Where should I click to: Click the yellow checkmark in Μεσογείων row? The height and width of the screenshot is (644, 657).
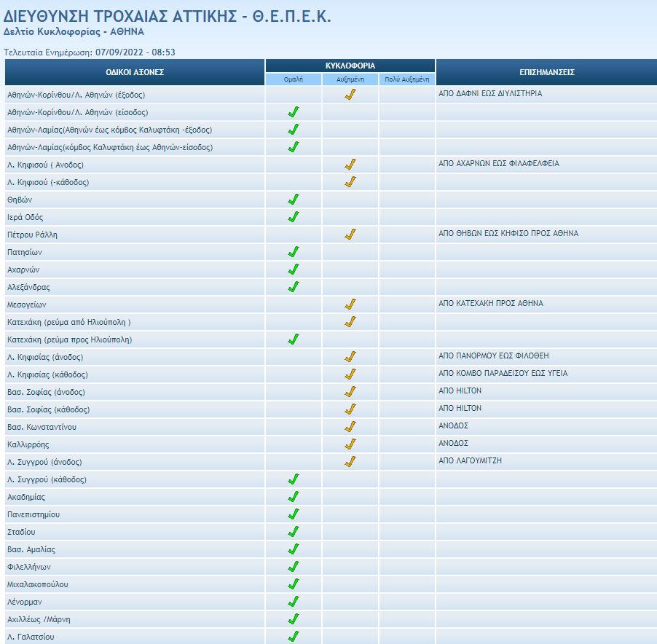[350, 305]
